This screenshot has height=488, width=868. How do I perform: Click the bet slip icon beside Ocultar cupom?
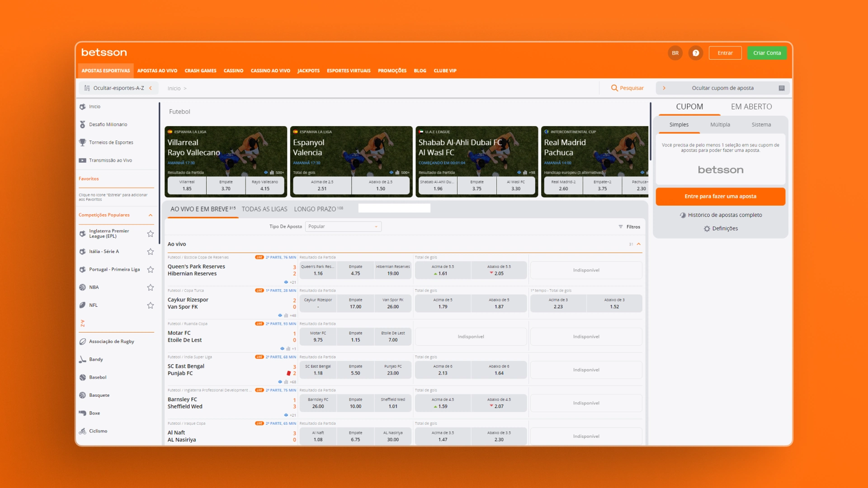coord(782,88)
